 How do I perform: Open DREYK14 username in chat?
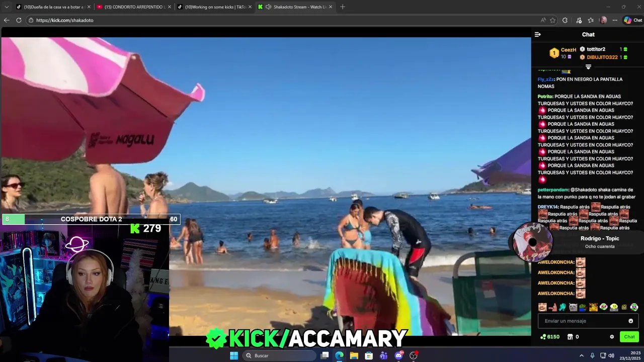(547, 207)
